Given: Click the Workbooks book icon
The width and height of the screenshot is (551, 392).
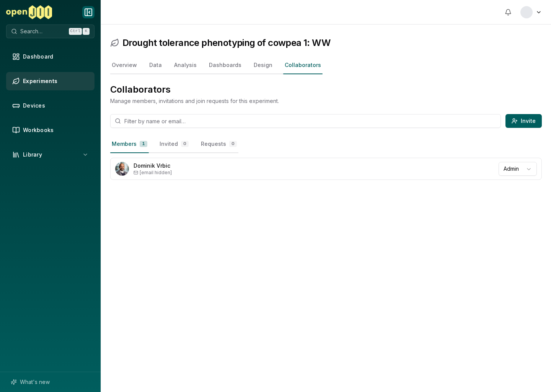Looking at the screenshot, I should (x=16, y=130).
